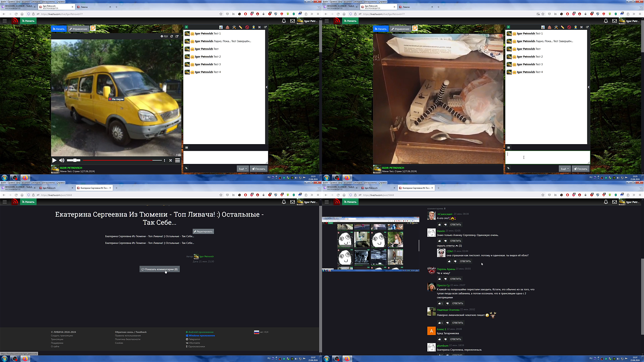Image resolution: width=644 pixels, height=362 pixels.
Task: Click the Редактировать post edit button
Action: [203, 231]
